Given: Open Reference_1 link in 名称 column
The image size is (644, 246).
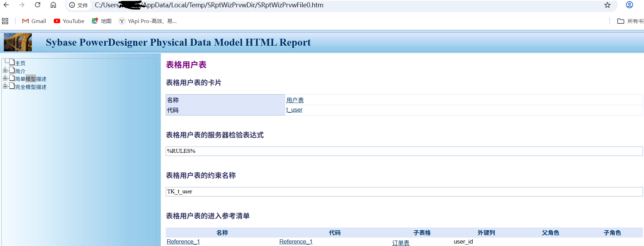Looking at the screenshot, I should pyautogui.click(x=183, y=241).
